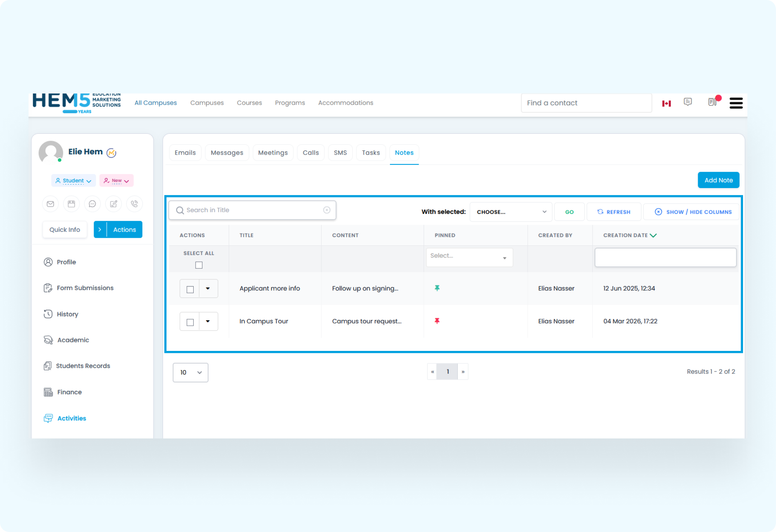Screen dimensions: 776x532
Task: Expand the rows per page dropdown
Action: (191, 372)
